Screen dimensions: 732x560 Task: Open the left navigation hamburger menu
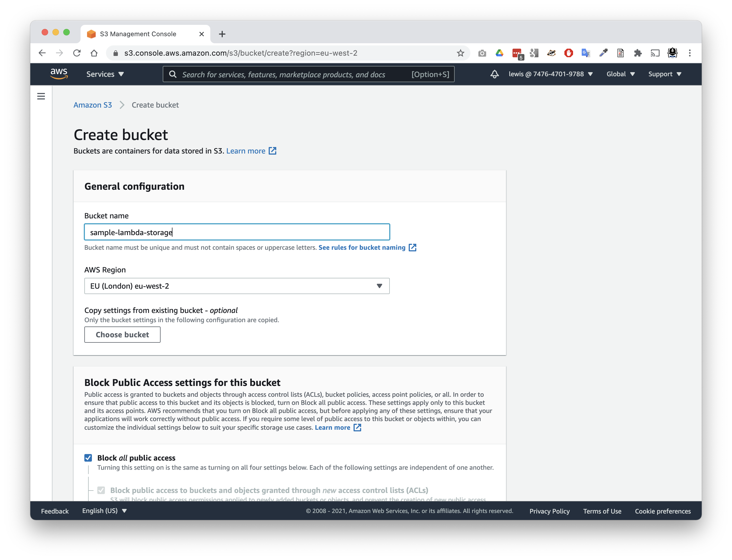(41, 96)
